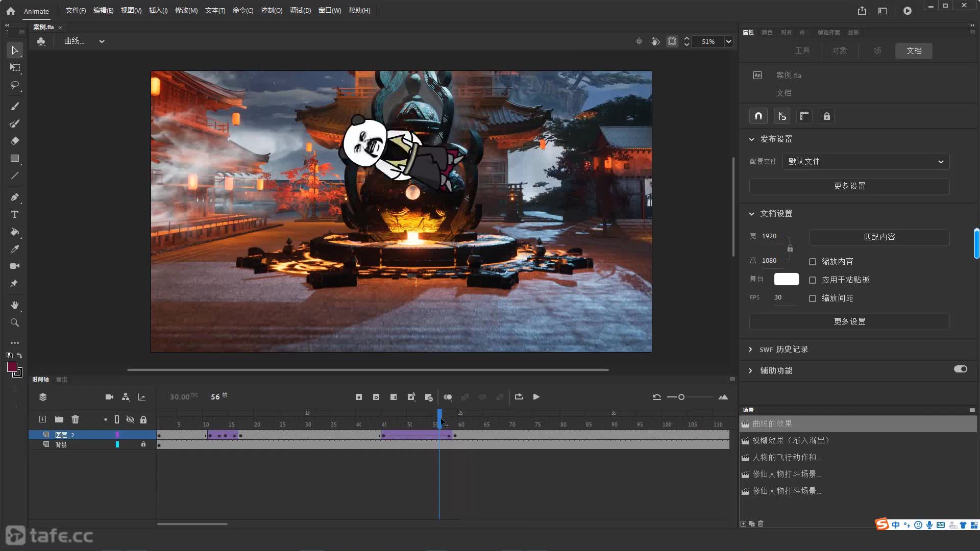This screenshot has width=980, height=551.
Task: Select the Asset Warp pin tool
Action: tap(15, 283)
